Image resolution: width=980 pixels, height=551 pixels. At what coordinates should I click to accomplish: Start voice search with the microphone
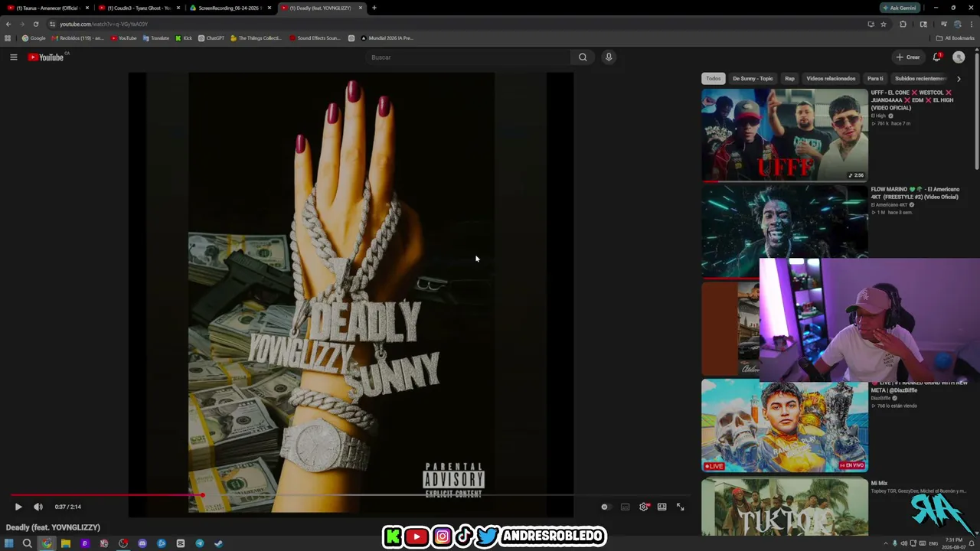(609, 57)
